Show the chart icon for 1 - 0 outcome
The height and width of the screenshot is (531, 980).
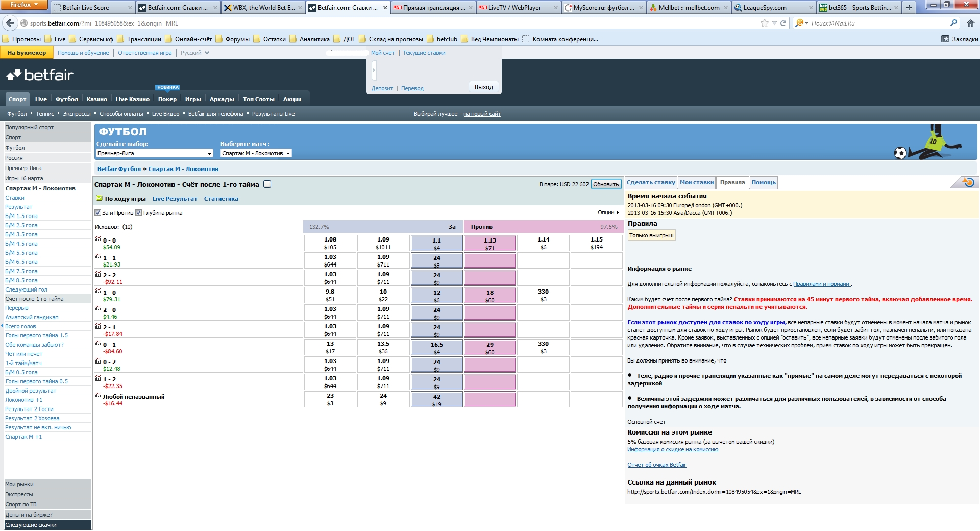[x=97, y=292]
